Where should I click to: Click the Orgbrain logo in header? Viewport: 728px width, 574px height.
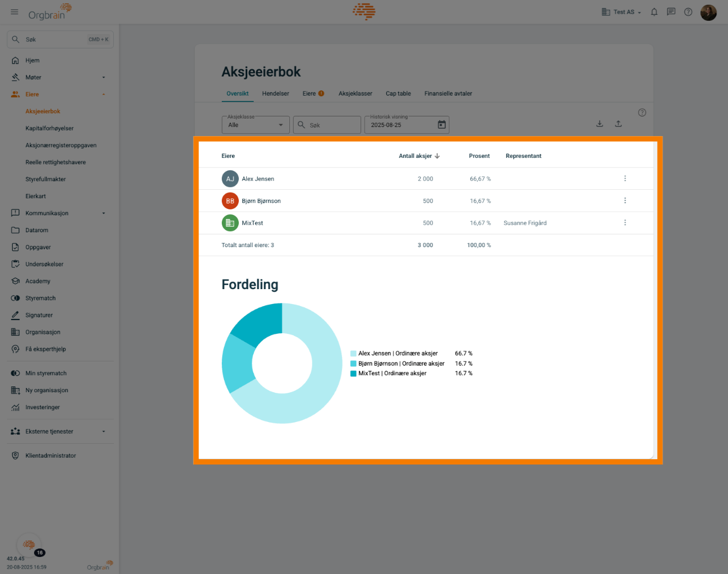[x=49, y=12]
